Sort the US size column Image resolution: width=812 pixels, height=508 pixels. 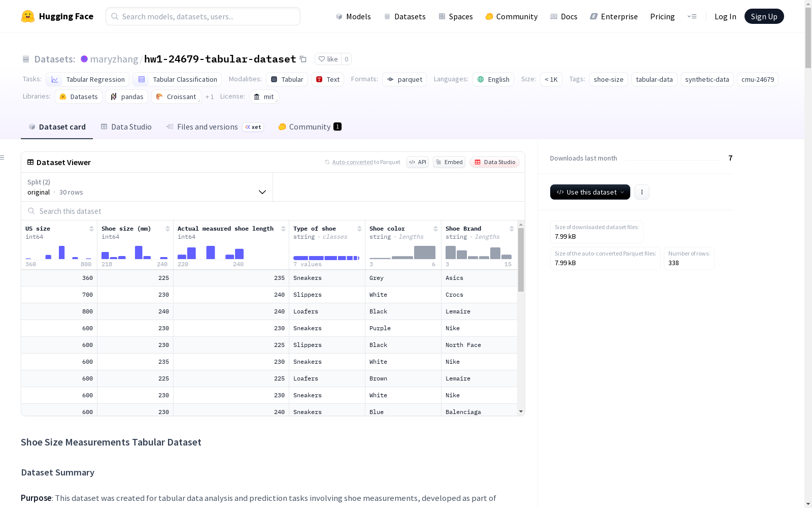coord(91,229)
